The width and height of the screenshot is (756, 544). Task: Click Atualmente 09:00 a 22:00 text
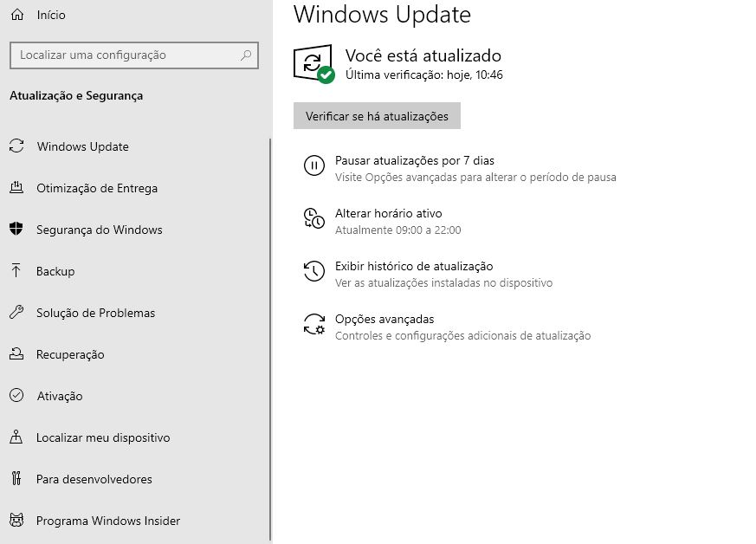point(398,230)
